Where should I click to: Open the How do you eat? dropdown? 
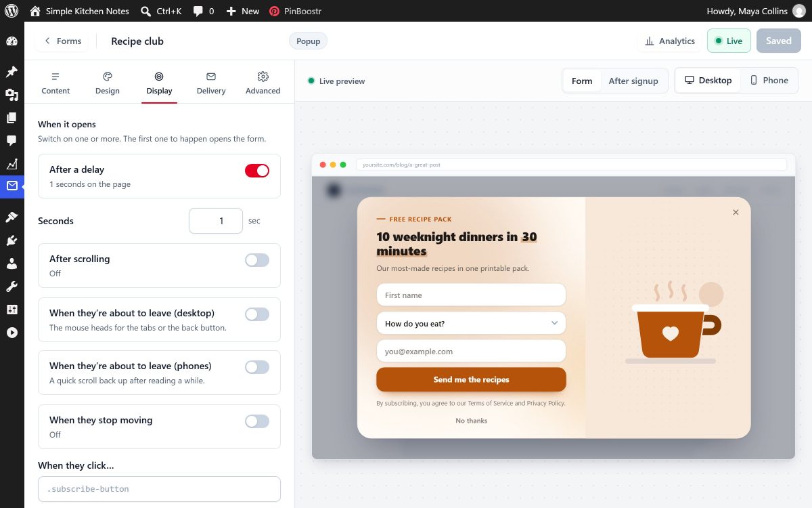coord(471,323)
